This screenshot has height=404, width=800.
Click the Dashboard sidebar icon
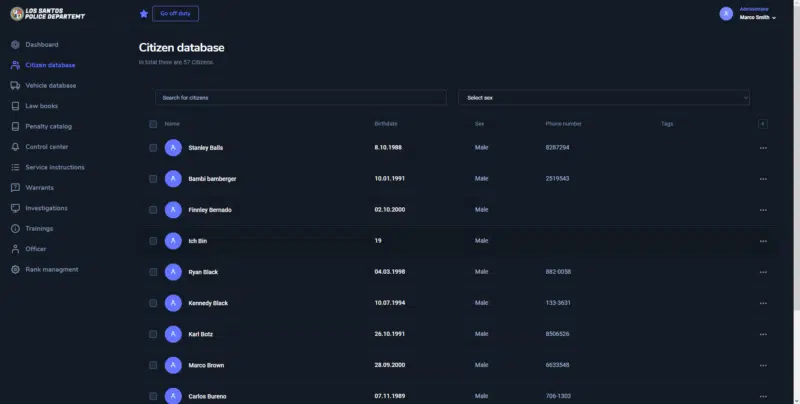click(15, 45)
